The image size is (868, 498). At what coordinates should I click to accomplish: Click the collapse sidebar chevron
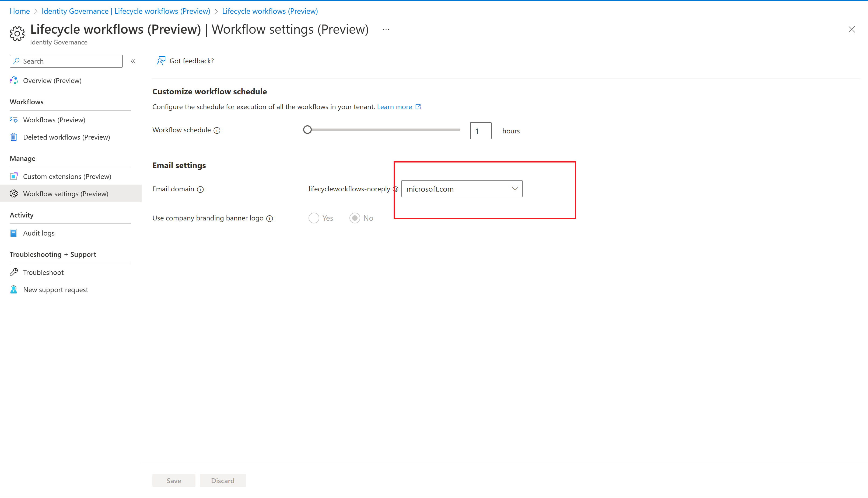click(133, 61)
